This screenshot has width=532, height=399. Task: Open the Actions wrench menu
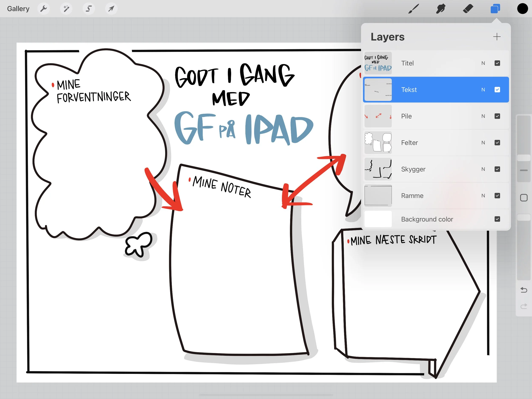click(44, 9)
